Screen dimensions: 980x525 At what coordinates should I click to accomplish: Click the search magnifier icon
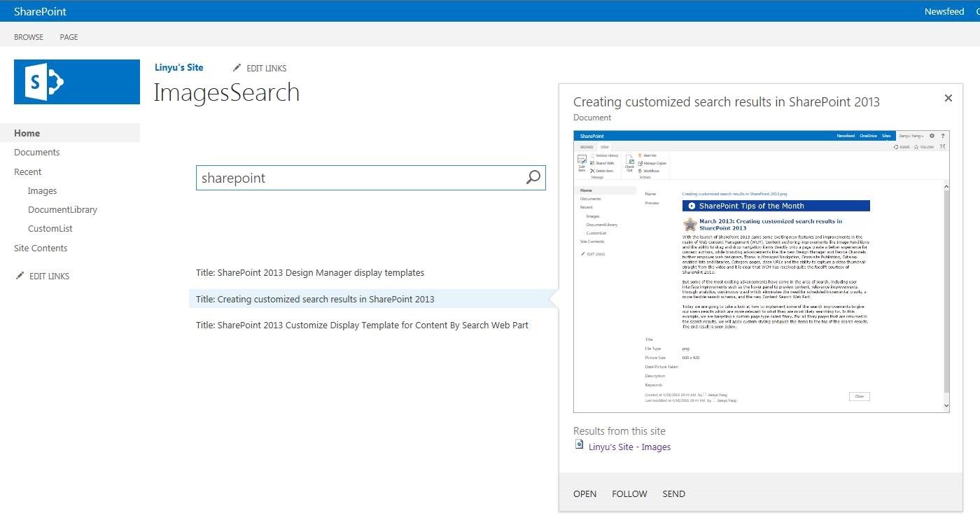click(533, 177)
